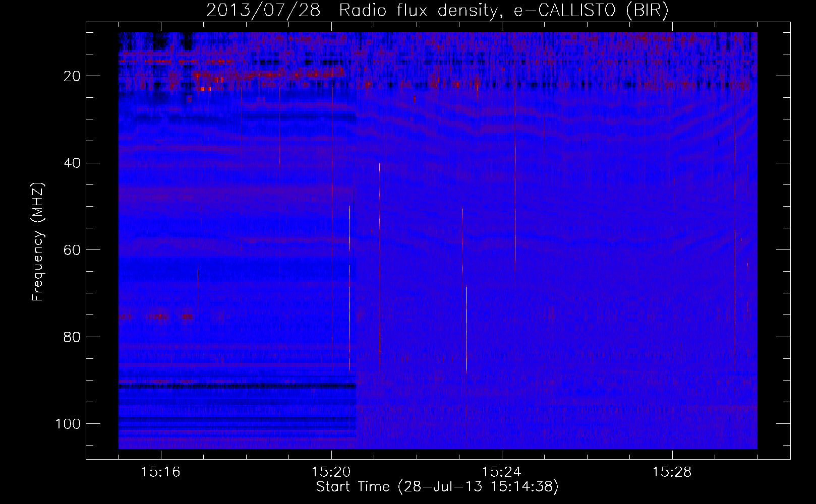Click the plot title "Radio flux density, e-CALLISTO (BIR)"
The width and height of the screenshot is (816, 504).
[x=504, y=11]
